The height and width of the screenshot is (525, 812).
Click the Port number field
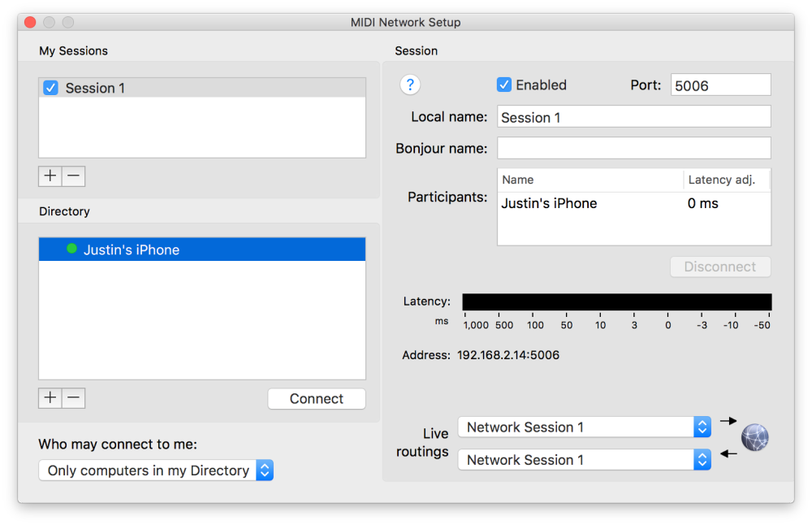coord(720,85)
